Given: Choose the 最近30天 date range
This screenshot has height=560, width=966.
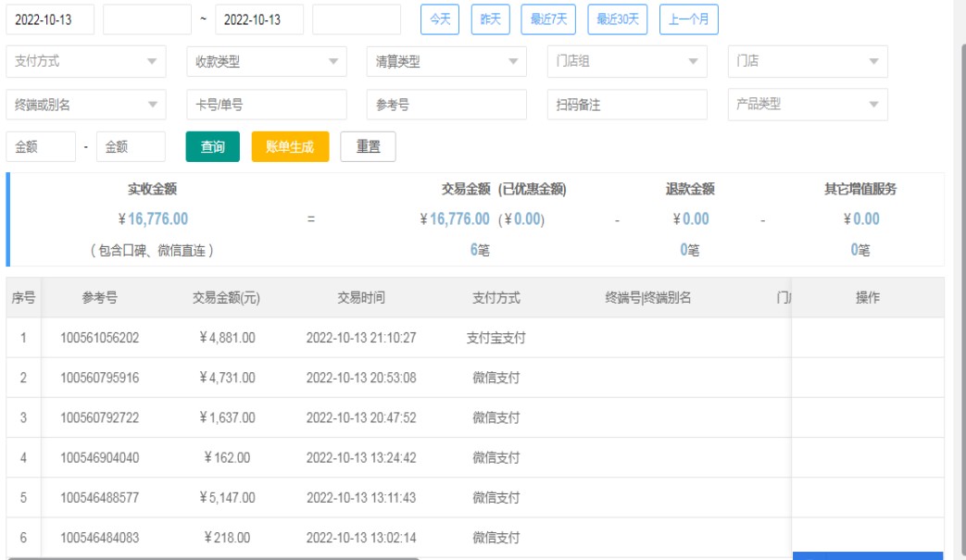Looking at the screenshot, I should 618,19.
